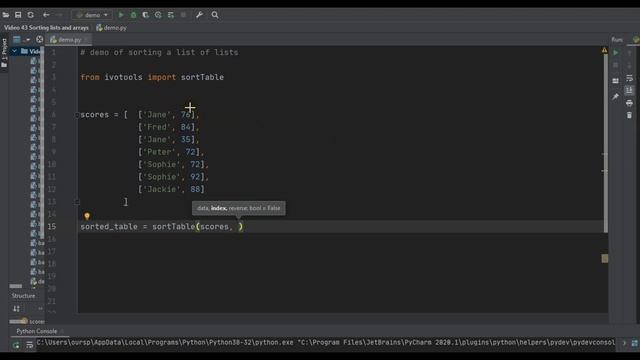Click the Python Console command path text

click(326, 342)
